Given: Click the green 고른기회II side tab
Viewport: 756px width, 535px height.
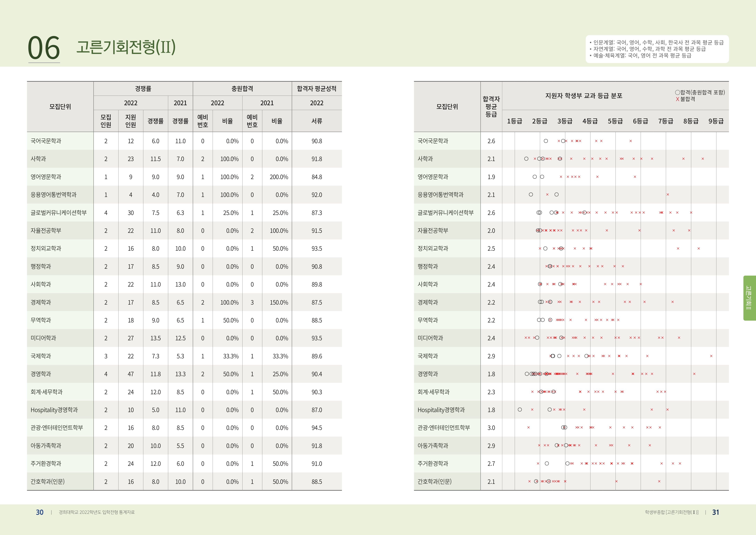Looking at the screenshot, I should pos(749,298).
